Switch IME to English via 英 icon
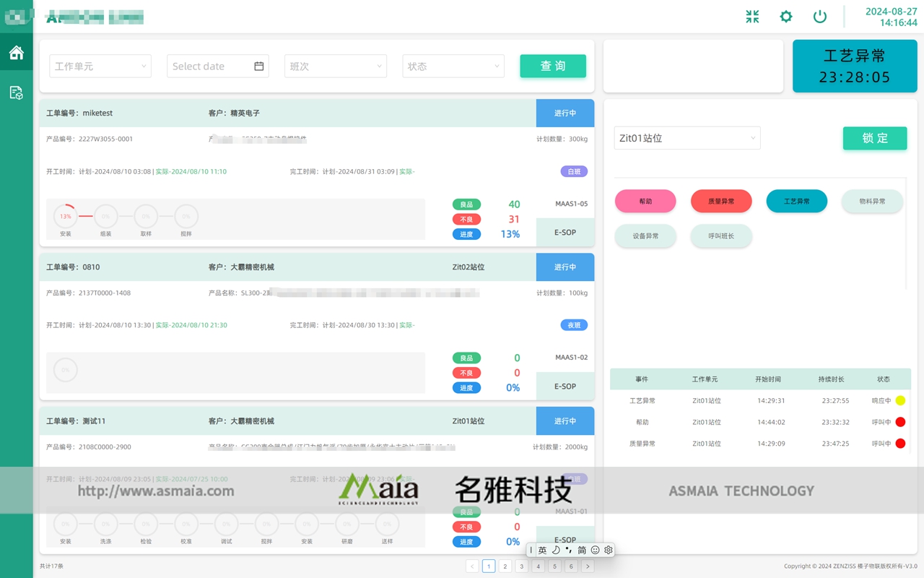The height and width of the screenshot is (578, 924). pyautogui.click(x=542, y=550)
